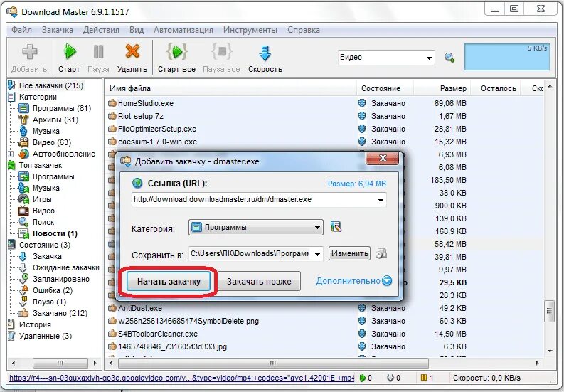564x392 pixels.
Task: Select S4BToolbarCleaner.exe in file list
Action: tap(158, 334)
